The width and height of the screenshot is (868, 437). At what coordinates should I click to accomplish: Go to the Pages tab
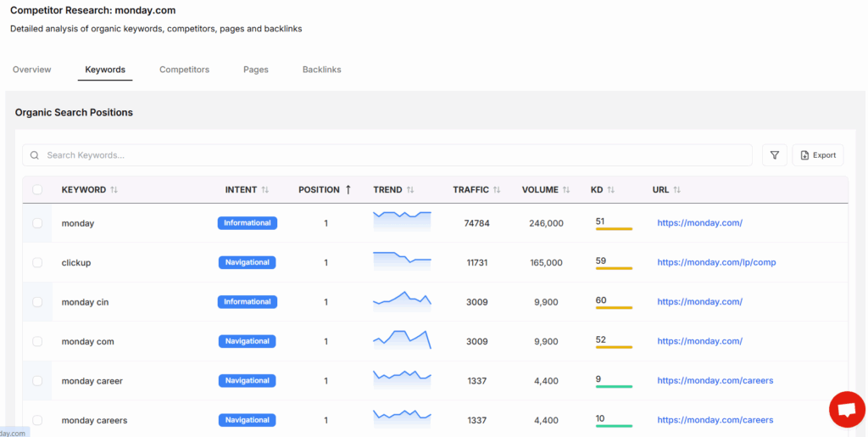click(256, 70)
